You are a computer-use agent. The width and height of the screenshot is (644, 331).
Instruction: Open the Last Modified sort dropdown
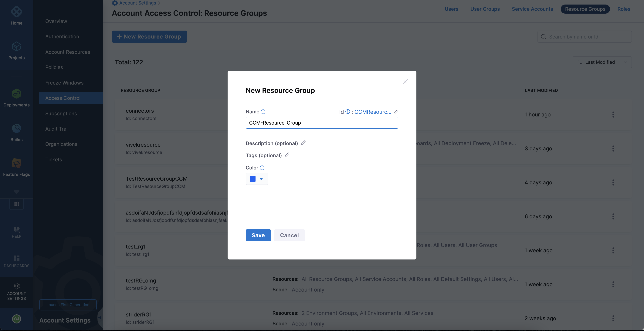pyautogui.click(x=602, y=62)
